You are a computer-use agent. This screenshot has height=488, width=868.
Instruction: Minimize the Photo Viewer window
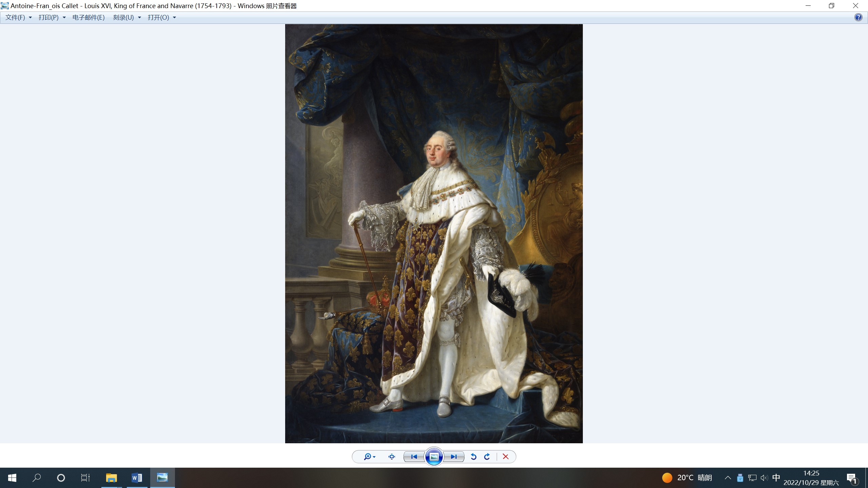(808, 6)
